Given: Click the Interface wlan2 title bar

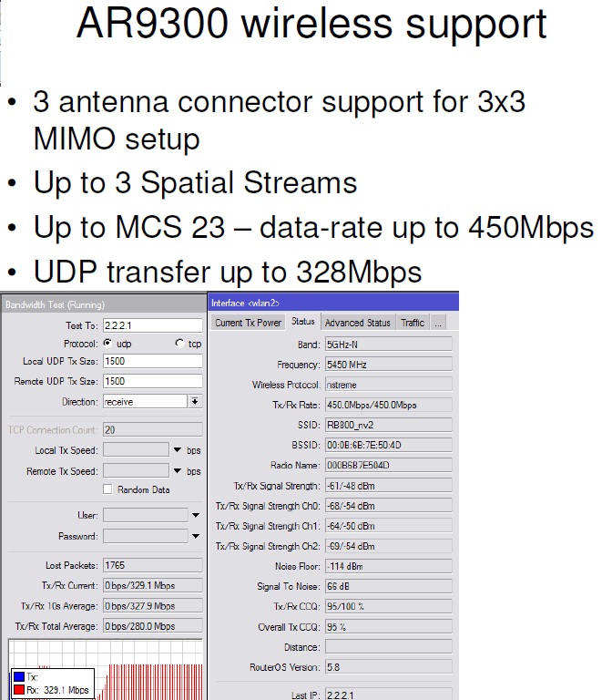Looking at the screenshot, I should click(x=333, y=303).
